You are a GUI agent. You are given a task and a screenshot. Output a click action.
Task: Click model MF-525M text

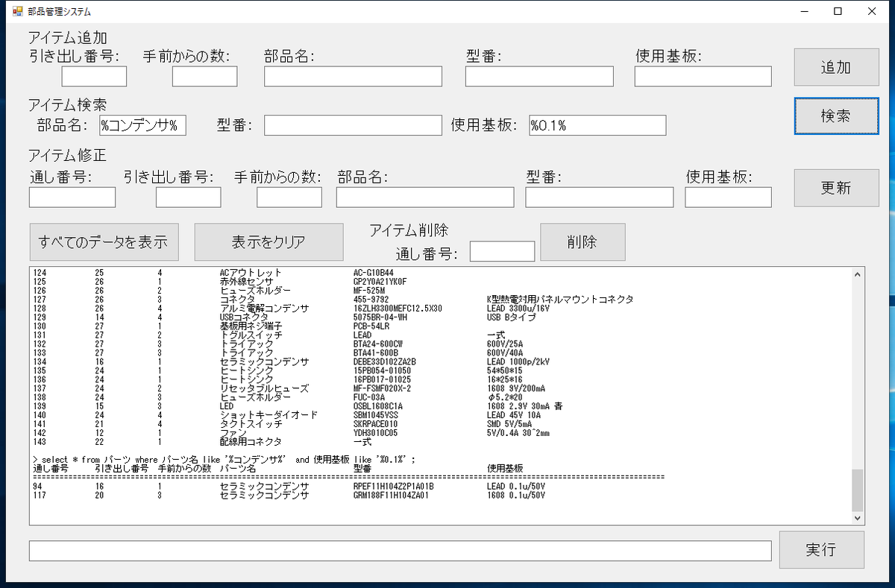click(x=369, y=291)
